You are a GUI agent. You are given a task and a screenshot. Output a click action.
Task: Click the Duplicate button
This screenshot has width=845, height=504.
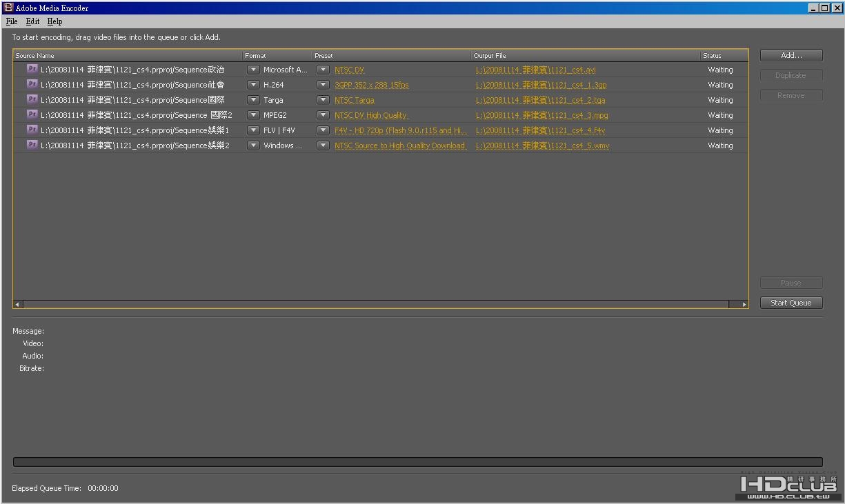791,75
